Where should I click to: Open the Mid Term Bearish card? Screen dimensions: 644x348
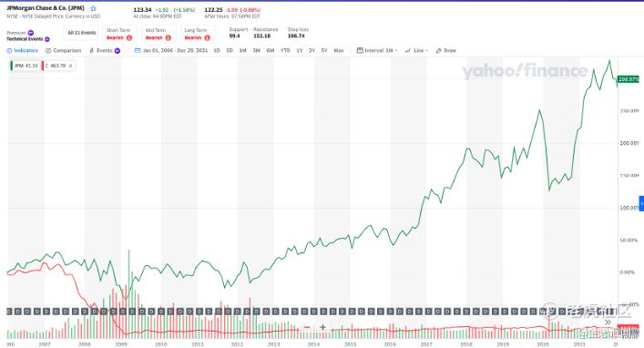(158, 34)
